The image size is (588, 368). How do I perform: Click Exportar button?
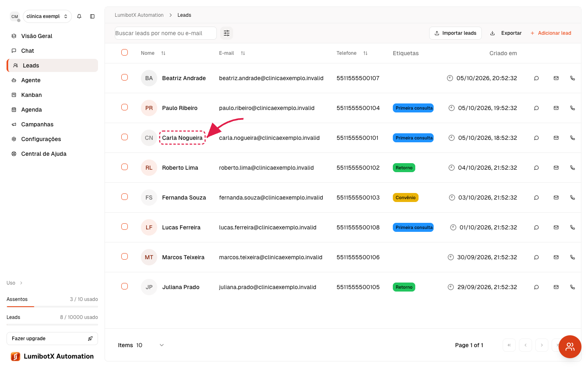click(506, 33)
